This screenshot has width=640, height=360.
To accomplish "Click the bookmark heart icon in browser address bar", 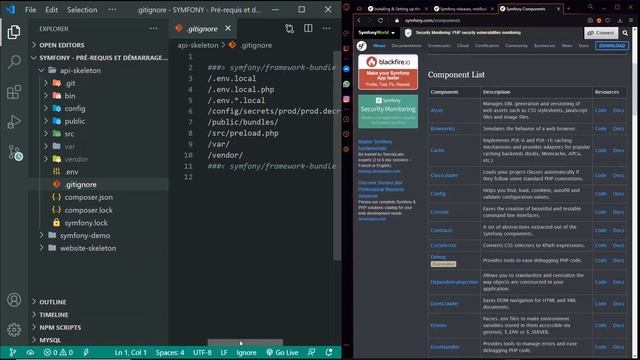I will [608, 20].
